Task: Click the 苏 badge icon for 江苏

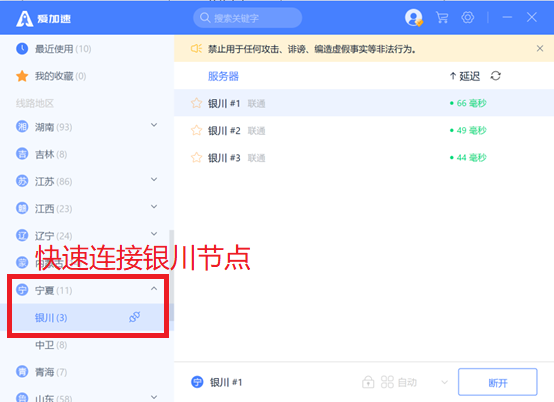Action: pyautogui.click(x=22, y=181)
